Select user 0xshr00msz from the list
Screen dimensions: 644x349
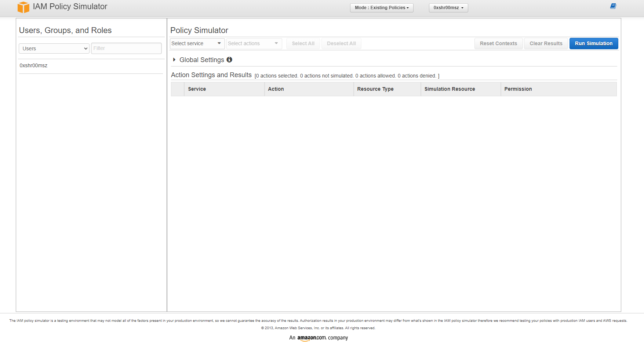(33, 65)
